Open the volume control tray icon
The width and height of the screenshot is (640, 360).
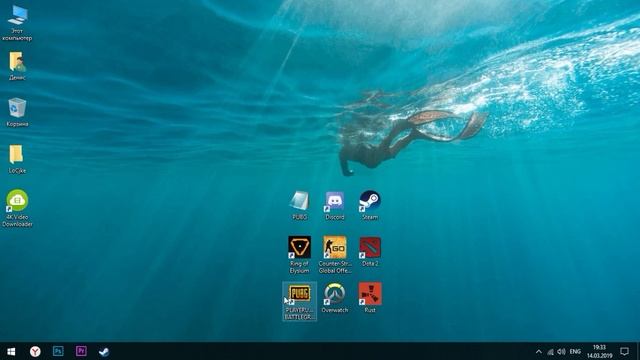pyautogui.click(x=562, y=351)
